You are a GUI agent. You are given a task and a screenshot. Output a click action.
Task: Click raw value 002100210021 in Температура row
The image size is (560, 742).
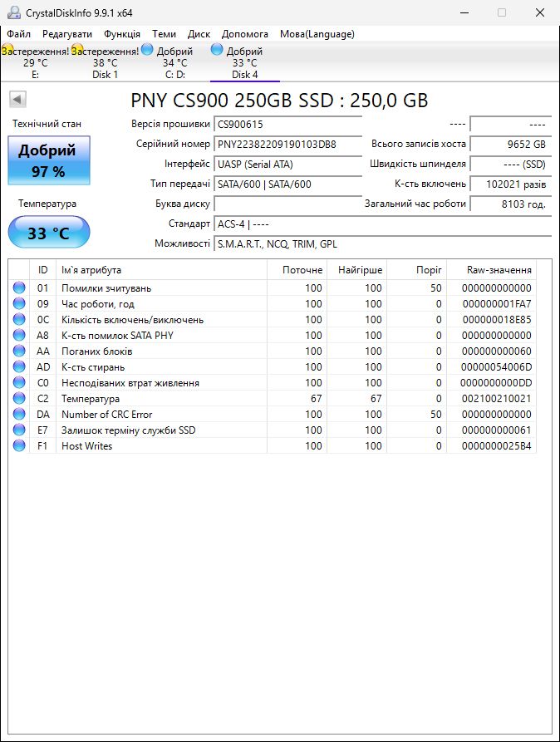[x=497, y=399]
